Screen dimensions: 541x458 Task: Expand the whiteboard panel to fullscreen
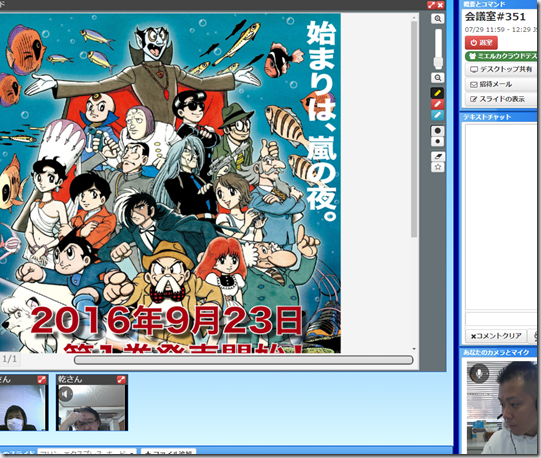click(431, 5)
